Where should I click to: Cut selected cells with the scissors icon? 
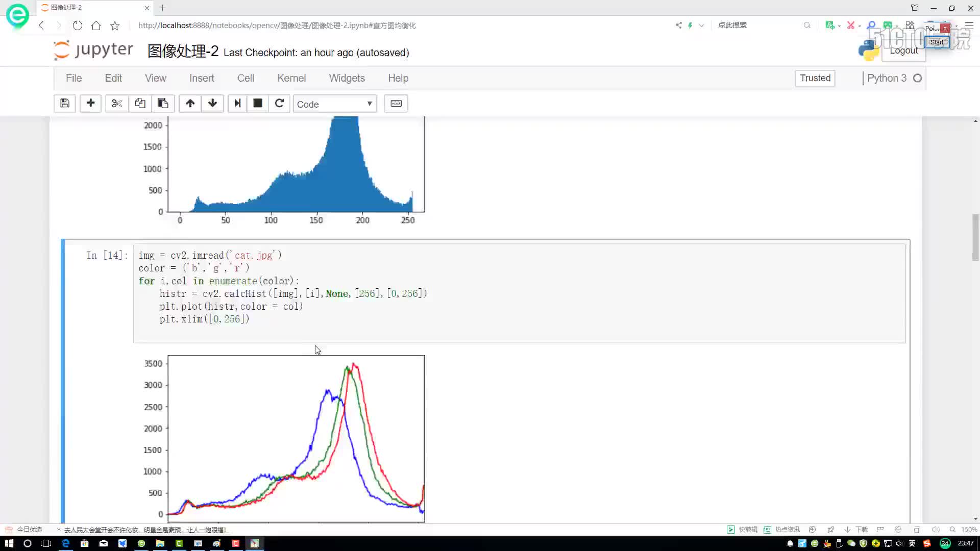[x=117, y=104]
